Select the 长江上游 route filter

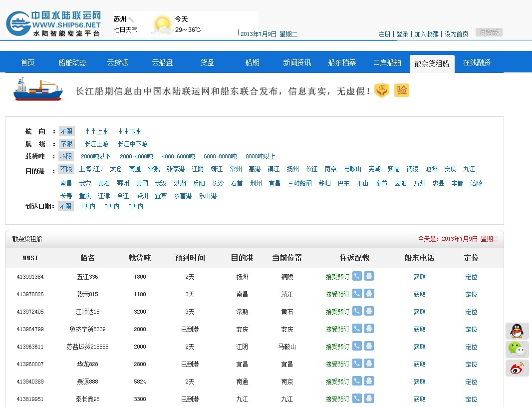(96, 144)
